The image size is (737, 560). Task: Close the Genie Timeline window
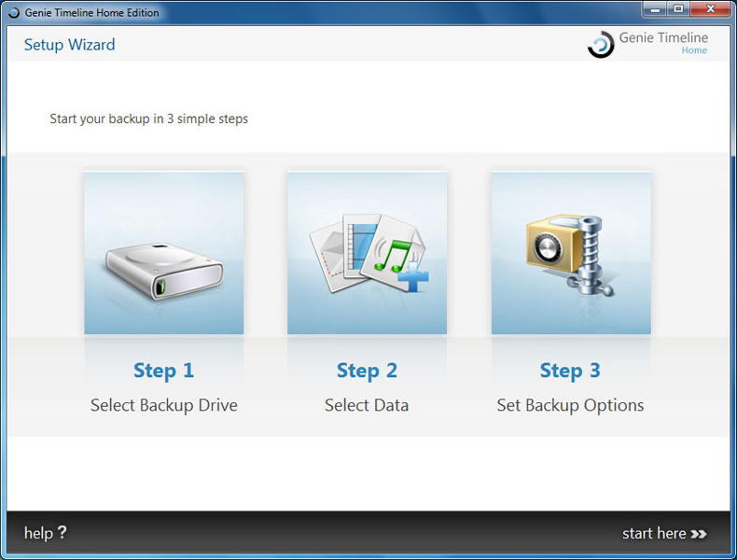710,9
